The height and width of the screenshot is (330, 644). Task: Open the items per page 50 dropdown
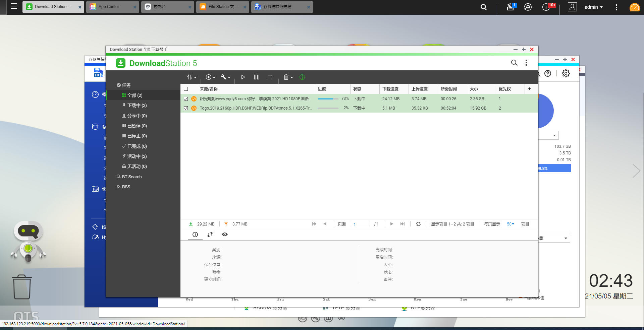pos(510,224)
